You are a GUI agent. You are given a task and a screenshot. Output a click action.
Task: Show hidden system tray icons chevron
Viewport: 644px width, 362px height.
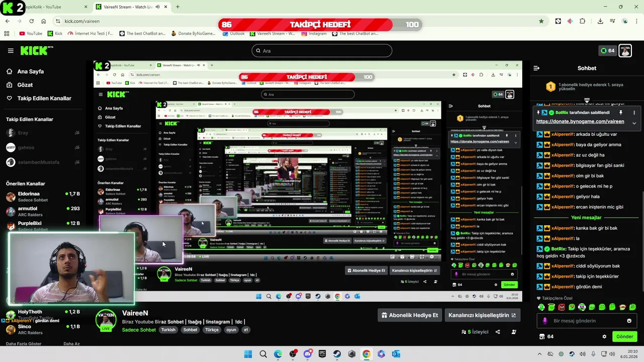[539, 354]
